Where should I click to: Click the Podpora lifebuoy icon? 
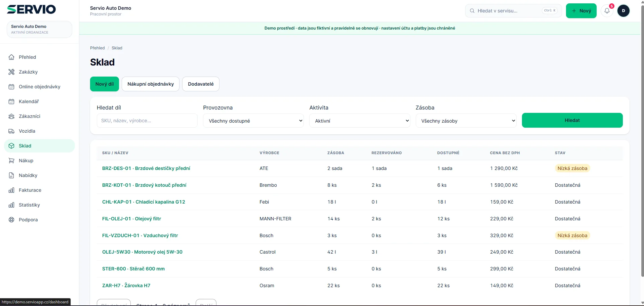coord(11,220)
